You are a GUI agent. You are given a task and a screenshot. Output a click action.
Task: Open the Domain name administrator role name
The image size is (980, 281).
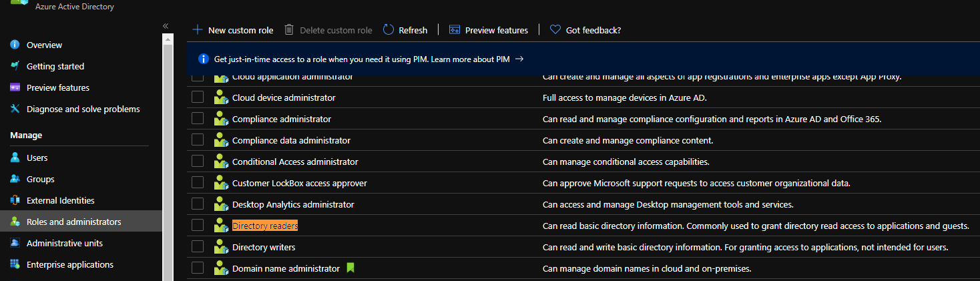click(x=286, y=268)
